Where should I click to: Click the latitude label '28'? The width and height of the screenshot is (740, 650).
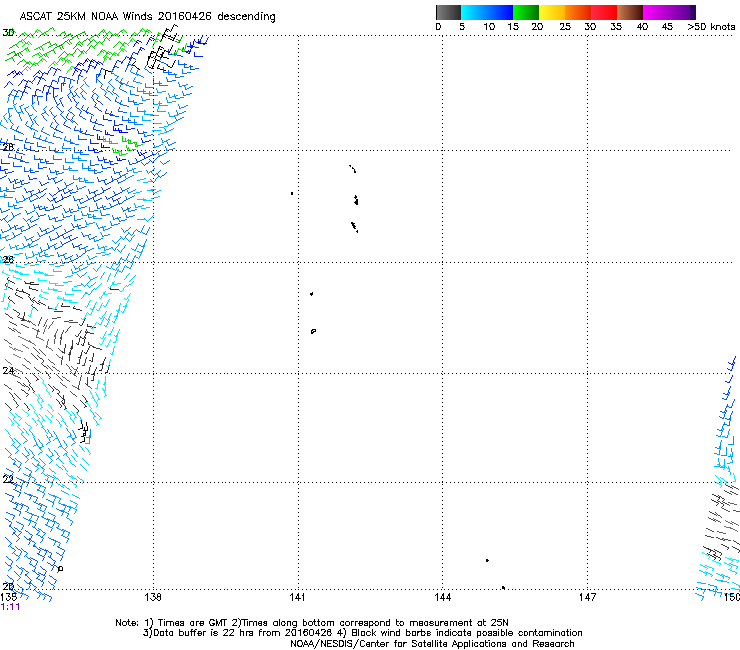coord(8,147)
